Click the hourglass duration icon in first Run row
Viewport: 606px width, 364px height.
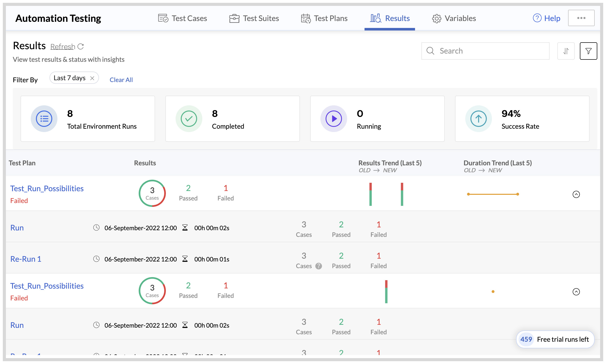(185, 228)
